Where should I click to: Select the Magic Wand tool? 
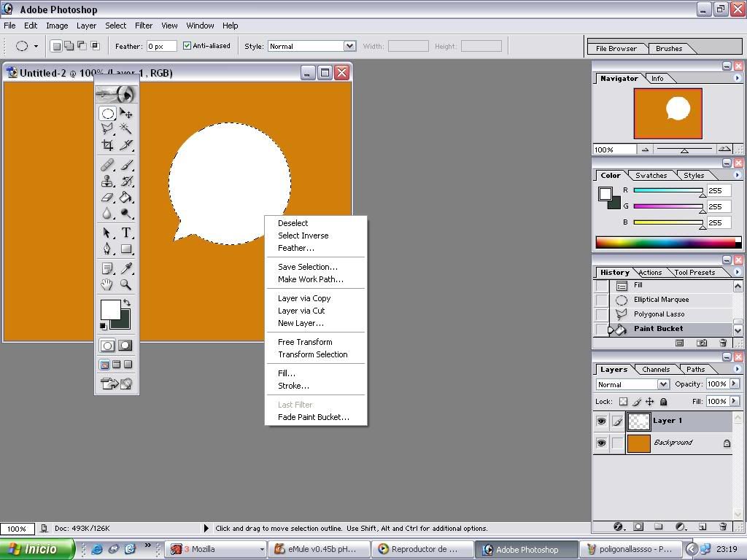126,128
